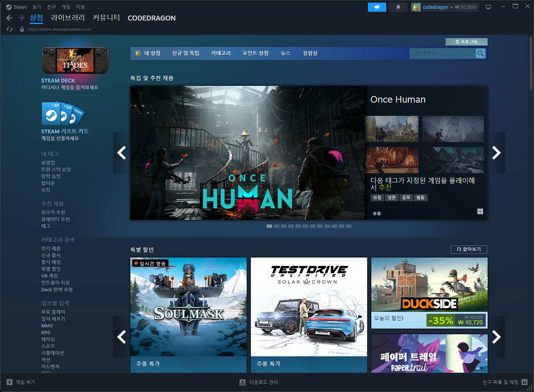Open the Steam Deck Hades image
This screenshot has height=392, width=534.
[x=75, y=60]
